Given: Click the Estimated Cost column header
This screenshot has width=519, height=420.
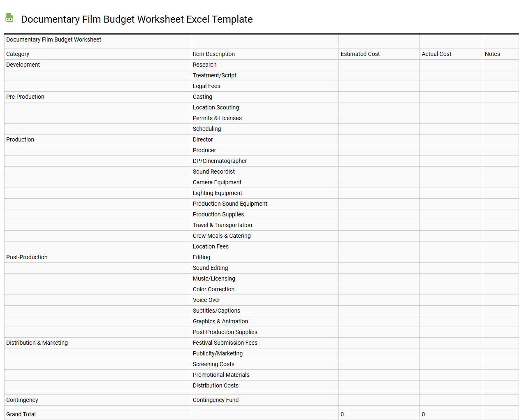Looking at the screenshot, I should click(x=360, y=54).
